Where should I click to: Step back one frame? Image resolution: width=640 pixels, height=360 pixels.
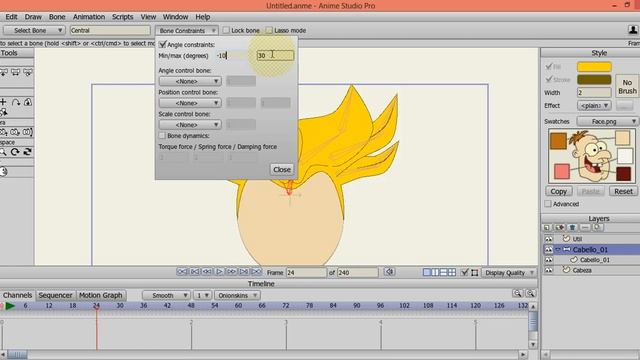coord(207,272)
